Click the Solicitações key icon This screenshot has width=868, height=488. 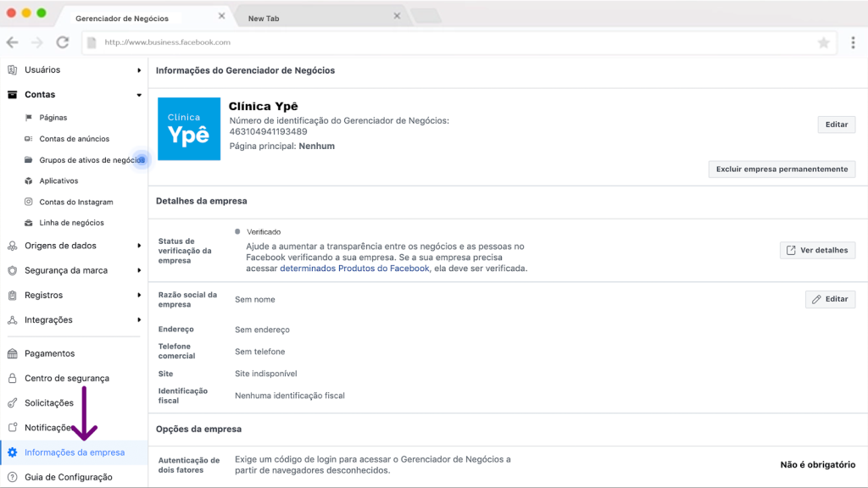(x=13, y=402)
